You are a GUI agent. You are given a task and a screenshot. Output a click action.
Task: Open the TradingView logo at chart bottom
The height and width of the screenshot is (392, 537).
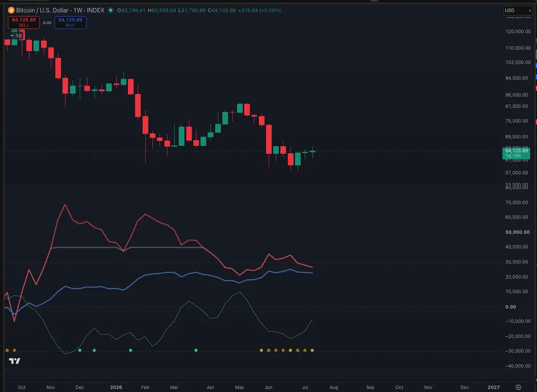tap(15, 361)
